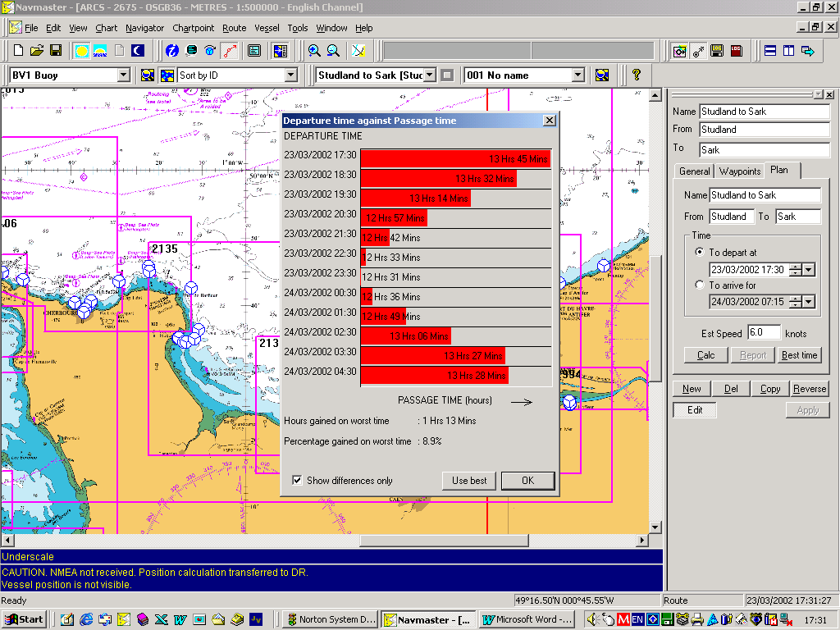Click the 'Use best' button
Screen dimensions: 840x630
(x=469, y=481)
